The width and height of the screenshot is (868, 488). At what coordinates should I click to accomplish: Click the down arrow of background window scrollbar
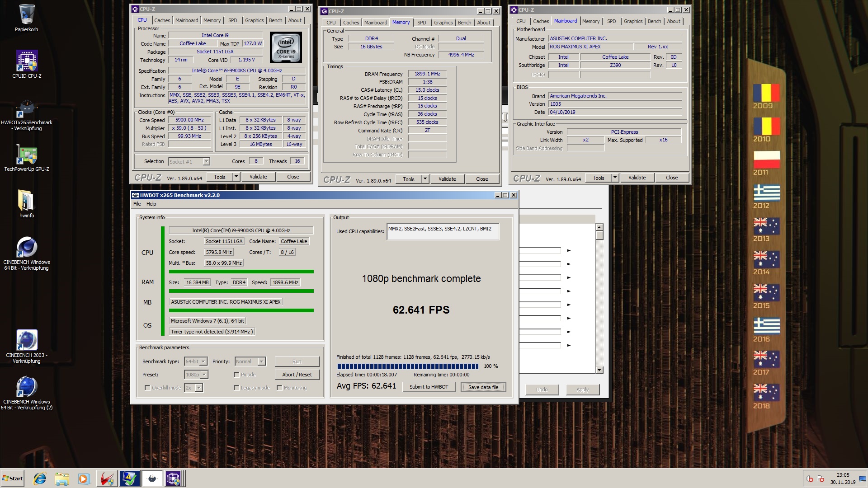(x=599, y=370)
